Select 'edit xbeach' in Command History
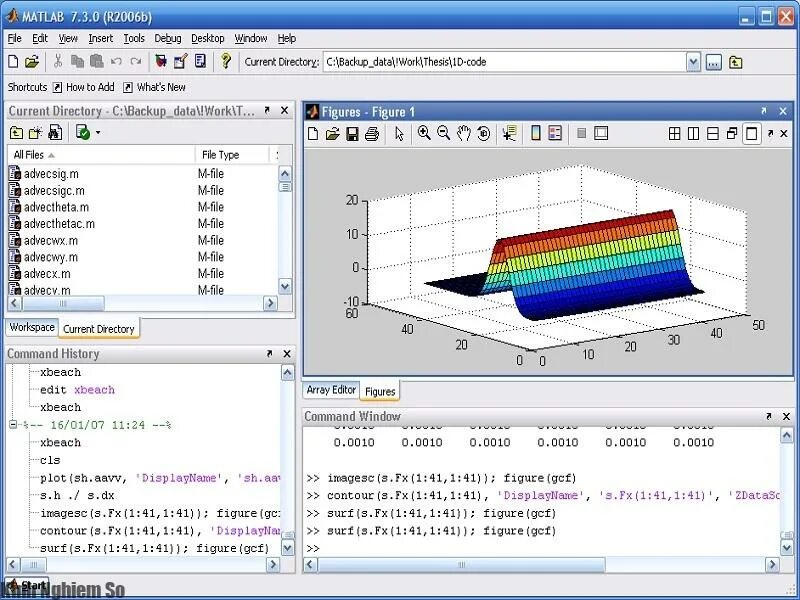This screenshot has width=800, height=600. tap(78, 390)
